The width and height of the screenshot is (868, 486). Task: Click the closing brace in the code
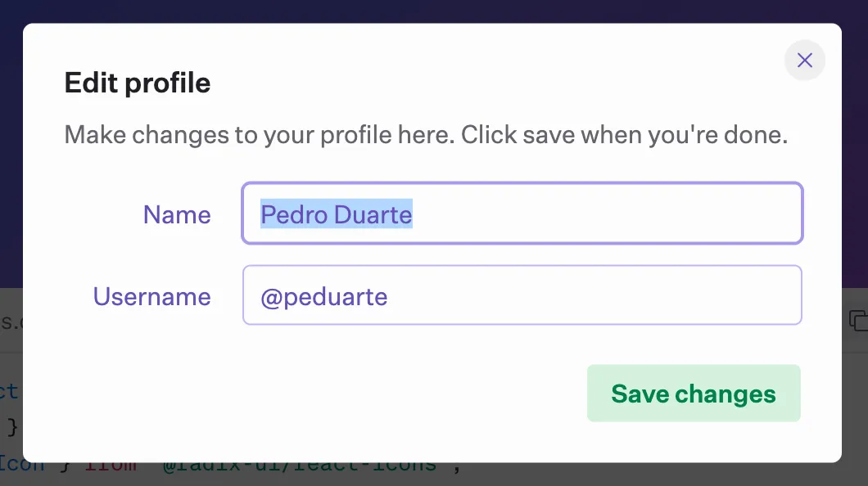pyautogui.click(x=11, y=425)
